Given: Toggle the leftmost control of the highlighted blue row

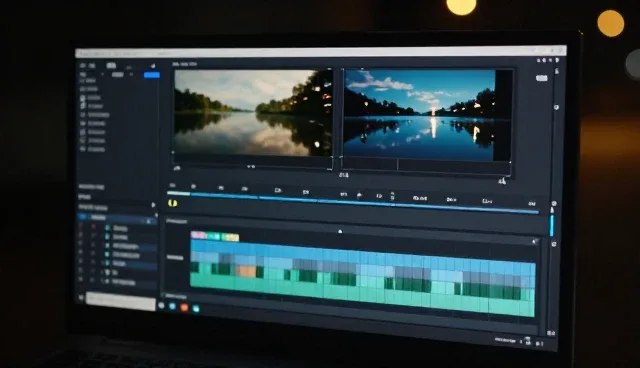Looking at the screenshot, I should click(83, 217).
